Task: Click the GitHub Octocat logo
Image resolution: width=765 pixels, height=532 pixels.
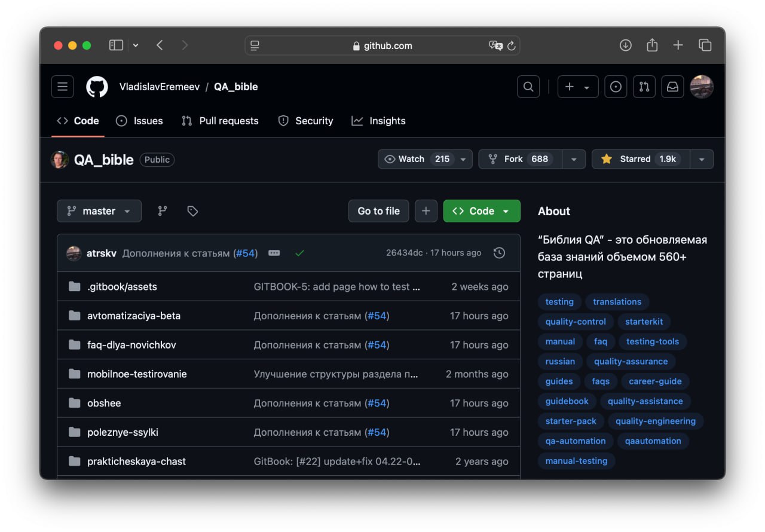Action: (97, 87)
